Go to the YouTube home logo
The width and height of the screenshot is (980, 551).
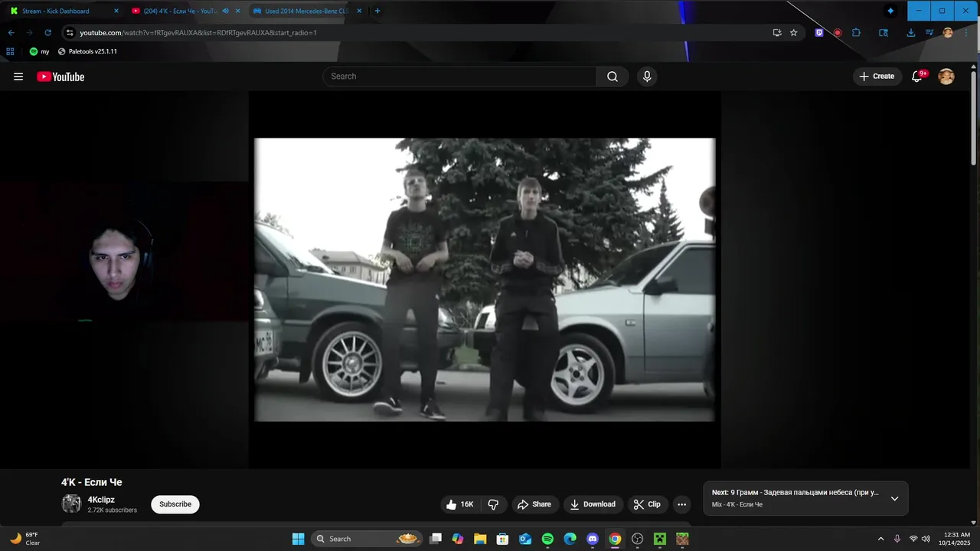pos(60,77)
